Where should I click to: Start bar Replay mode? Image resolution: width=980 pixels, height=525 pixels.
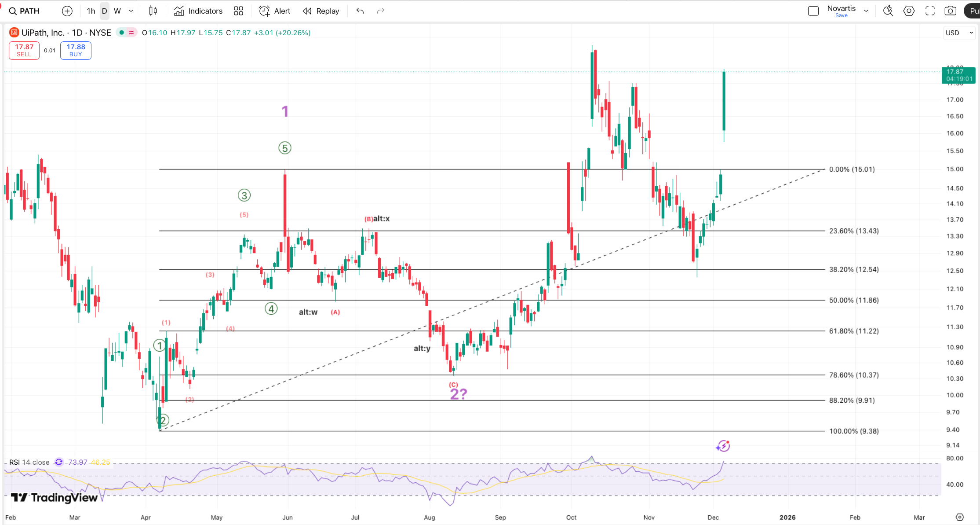[x=321, y=11]
